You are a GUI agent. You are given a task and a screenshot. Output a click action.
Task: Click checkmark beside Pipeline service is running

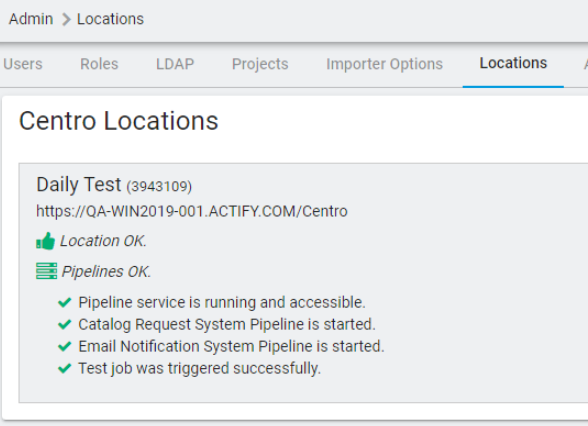click(64, 303)
